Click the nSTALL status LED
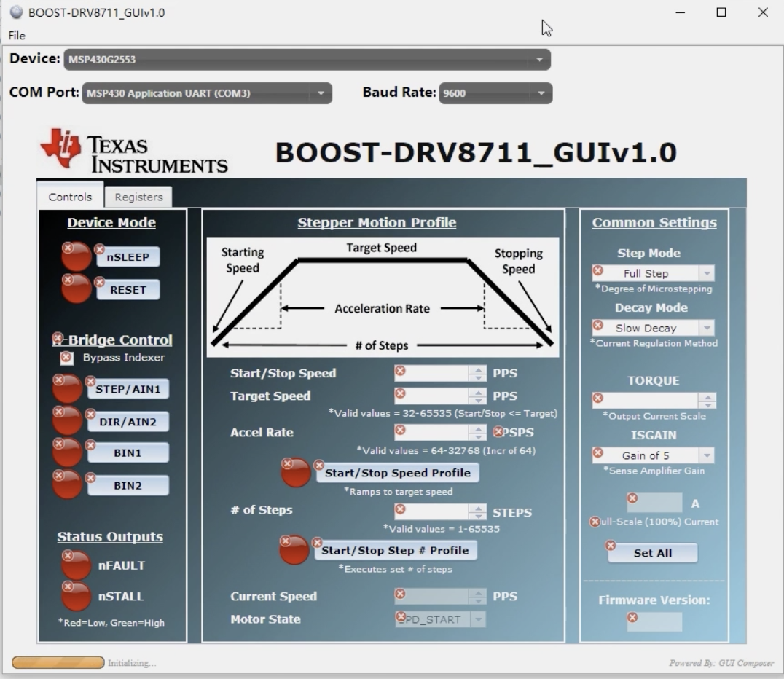 76,595
